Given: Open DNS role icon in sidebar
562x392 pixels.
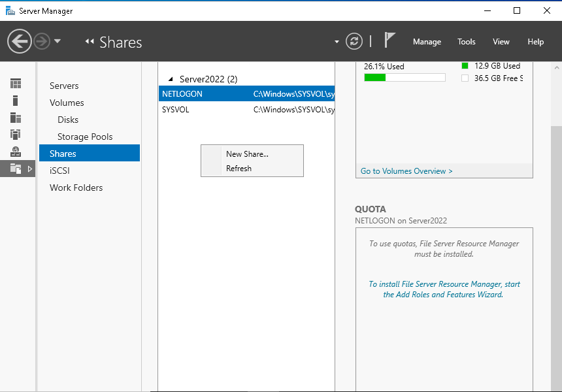Looking at the screenshot, I should click(x=16, y=152).
